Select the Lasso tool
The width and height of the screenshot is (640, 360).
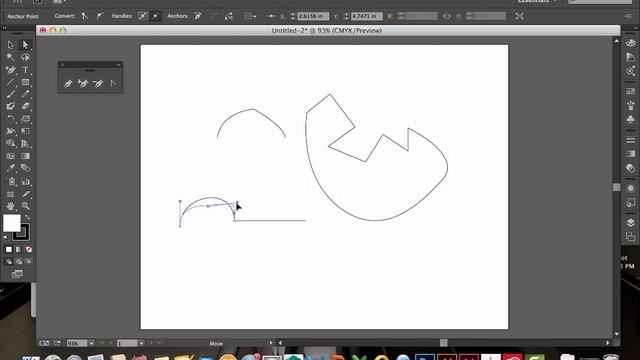click(x=25, y=57)
